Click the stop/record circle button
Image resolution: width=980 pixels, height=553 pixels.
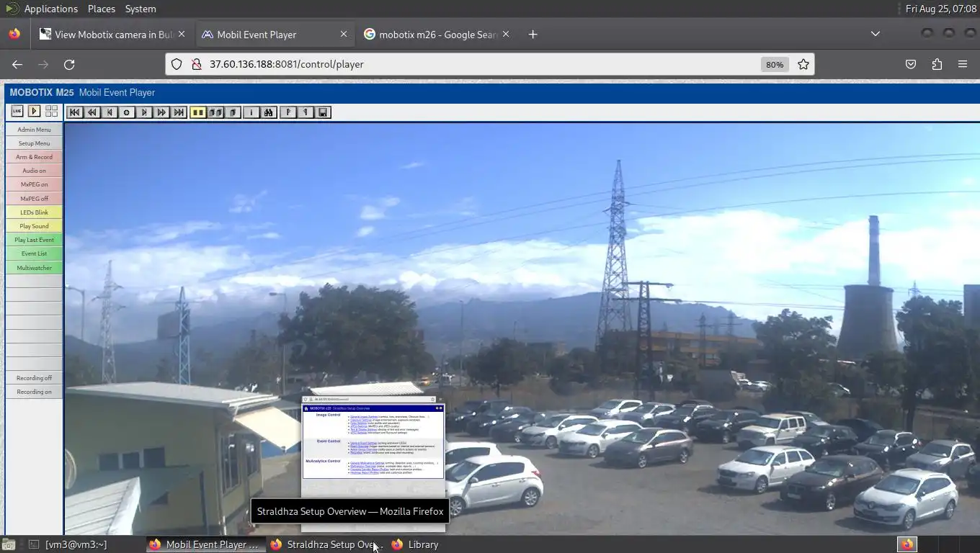coord(126,112)
